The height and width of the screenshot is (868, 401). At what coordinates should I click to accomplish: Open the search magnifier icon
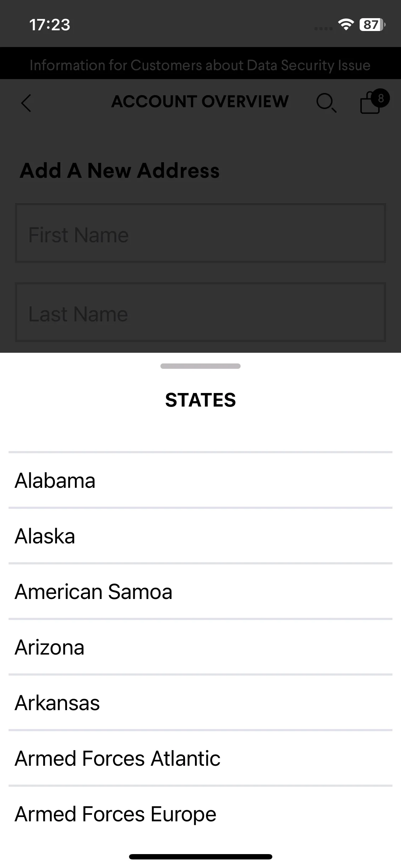coord(326,103)
